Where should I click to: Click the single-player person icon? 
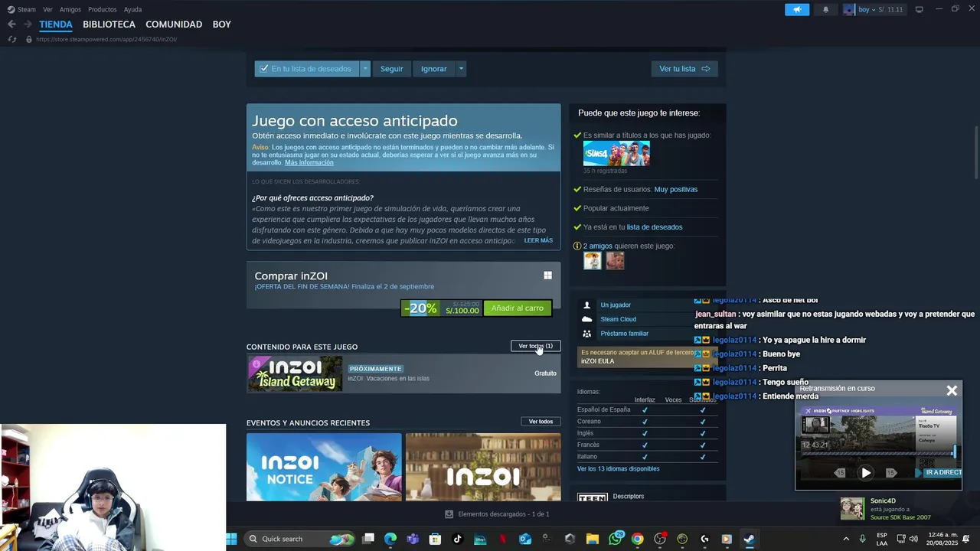586,305
